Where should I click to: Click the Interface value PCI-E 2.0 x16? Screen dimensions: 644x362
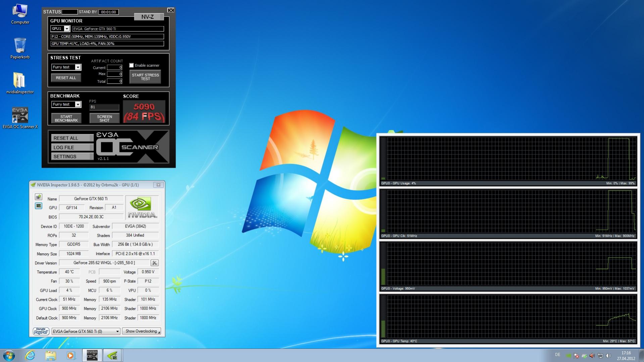(x=135, y=254)
